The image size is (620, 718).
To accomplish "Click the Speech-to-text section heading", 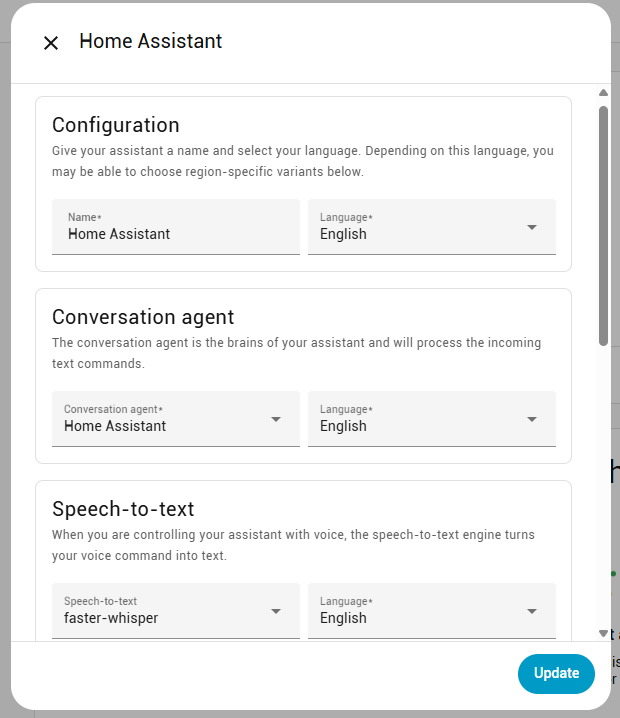I will click(x=123, y=509).
